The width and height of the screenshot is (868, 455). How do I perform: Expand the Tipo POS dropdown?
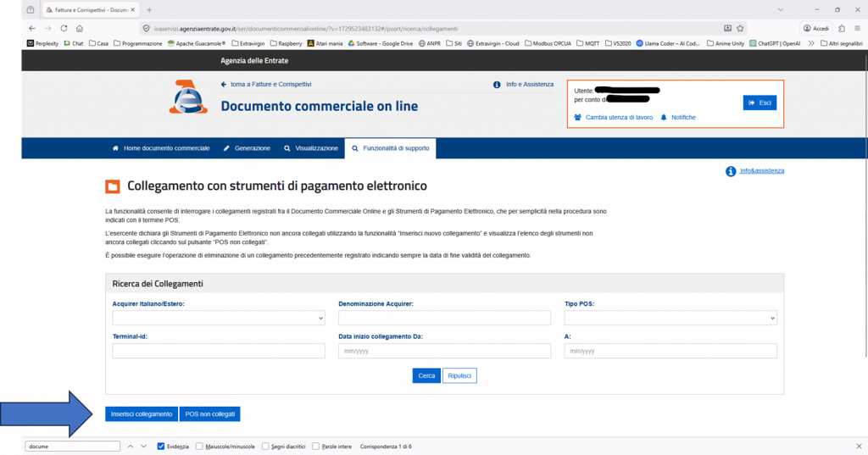(670, 318)
